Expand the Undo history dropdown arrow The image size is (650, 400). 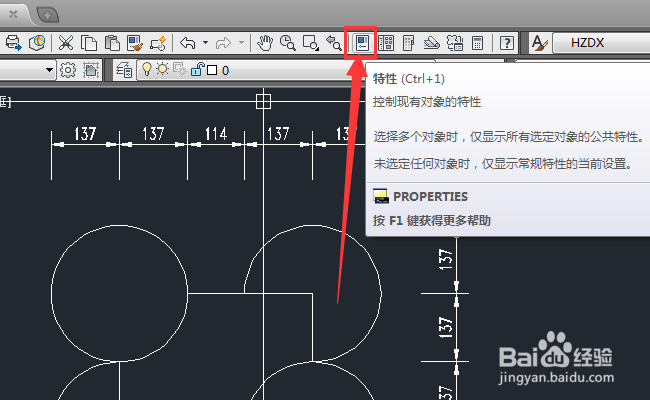[205, 42]
